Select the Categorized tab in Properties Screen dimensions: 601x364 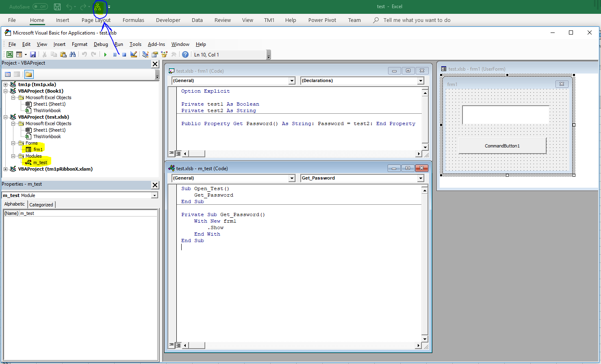point(41,205)
